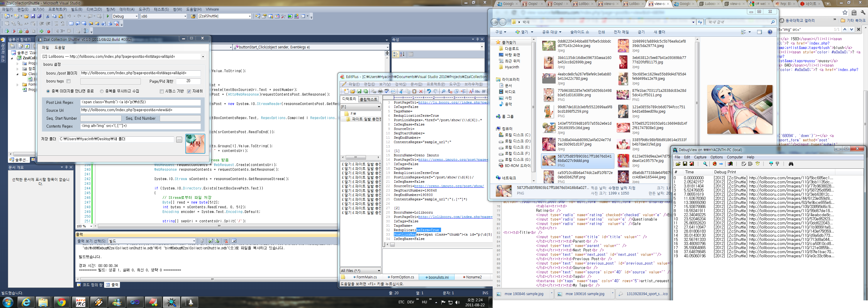Open the Windows Start menu
Viewport: 868px width, 308px height.
(7, 302)
